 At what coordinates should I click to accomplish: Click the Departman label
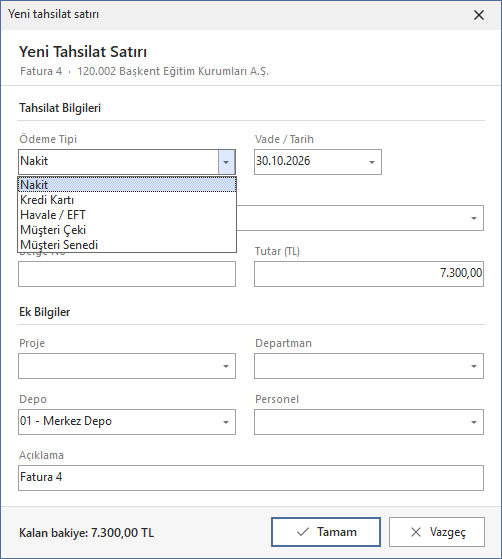283,343
